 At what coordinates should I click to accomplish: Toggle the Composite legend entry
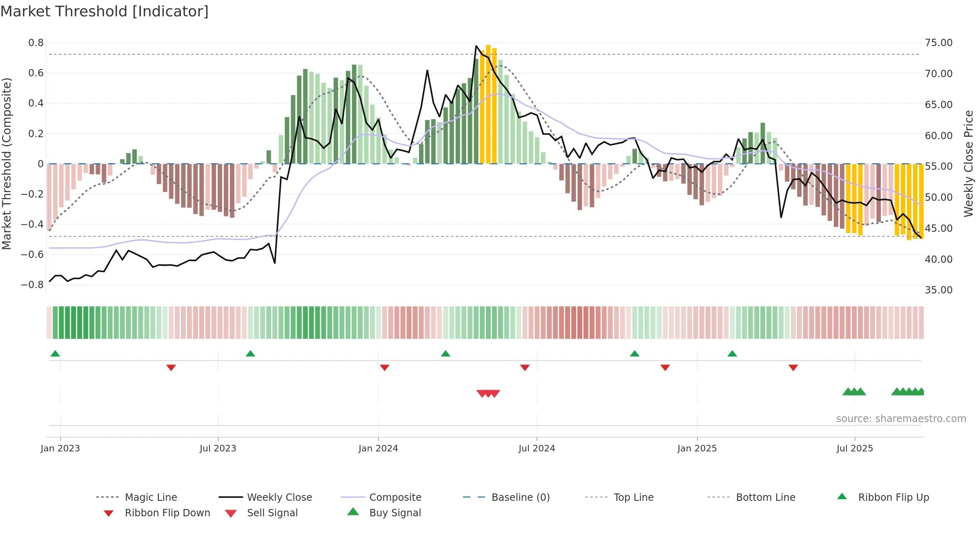coord(381,497)
